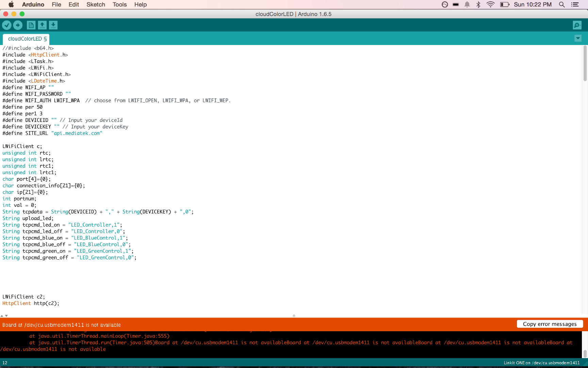Open the Bluetooth status menu
Screen dimensions: 588x368
click(x=478, y=4)
